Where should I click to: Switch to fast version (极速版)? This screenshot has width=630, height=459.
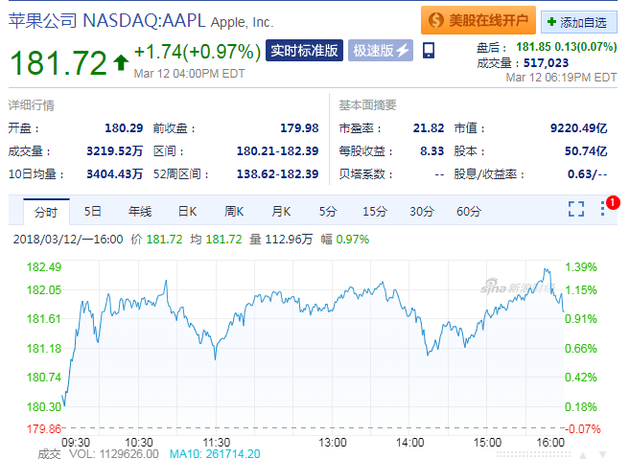(380, 50)
